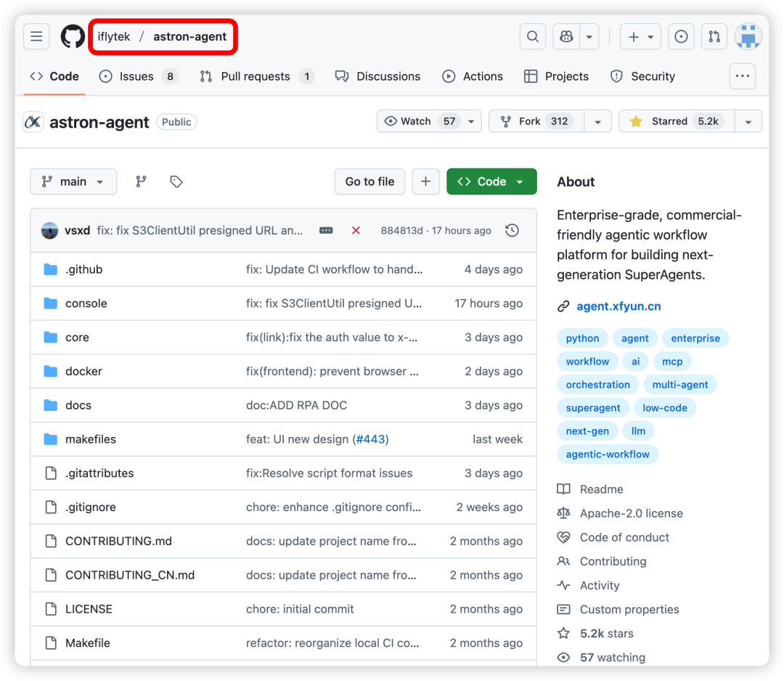Open commit history clock icon

pos(512,230)
